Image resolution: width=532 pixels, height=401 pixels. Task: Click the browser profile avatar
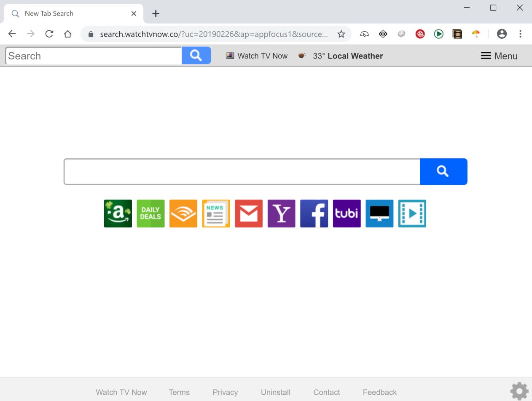tap(502, 34)
